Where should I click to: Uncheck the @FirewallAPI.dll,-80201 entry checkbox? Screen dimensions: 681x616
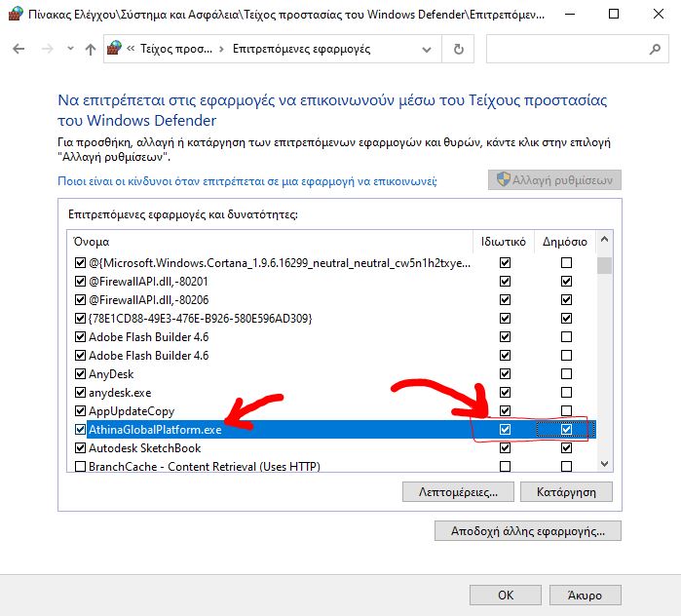pos(80,282)
